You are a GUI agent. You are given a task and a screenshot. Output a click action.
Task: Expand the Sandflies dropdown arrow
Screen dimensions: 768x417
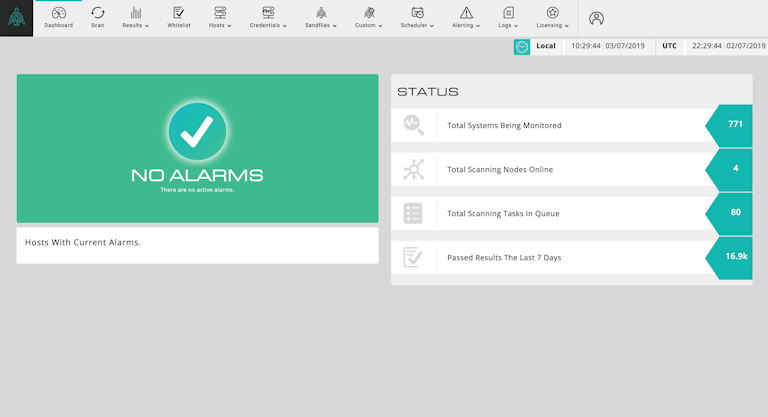[335, 26]
